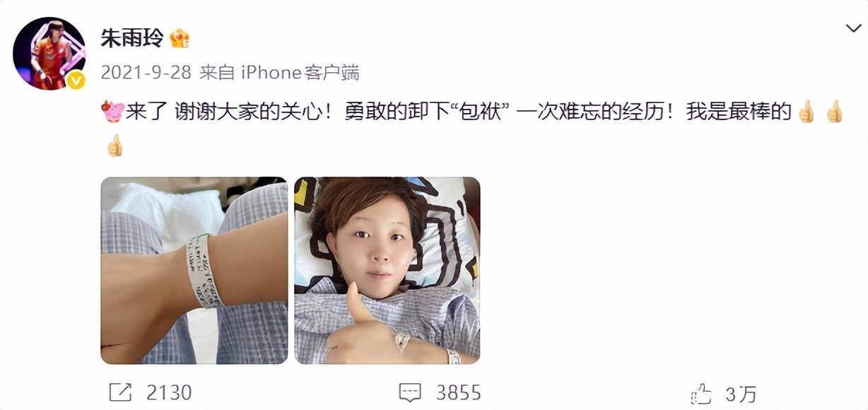Click the user's profile avatar

[49, 54]
